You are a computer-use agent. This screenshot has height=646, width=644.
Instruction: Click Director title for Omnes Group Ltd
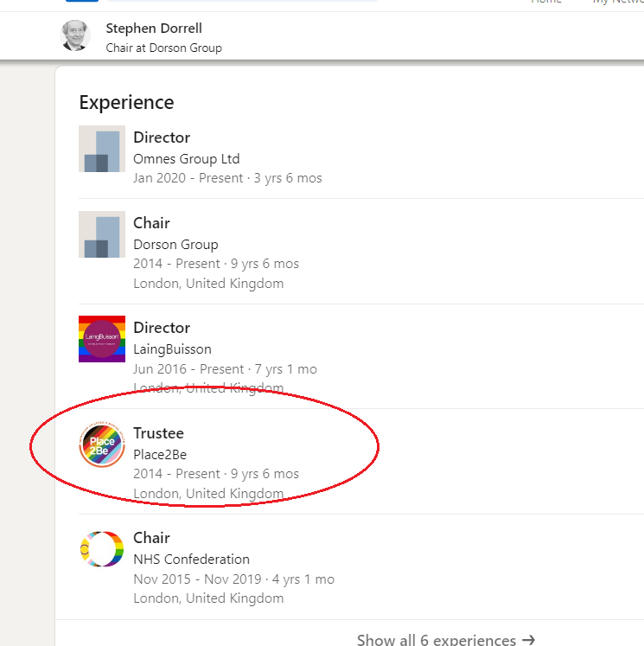pos(162,138)
